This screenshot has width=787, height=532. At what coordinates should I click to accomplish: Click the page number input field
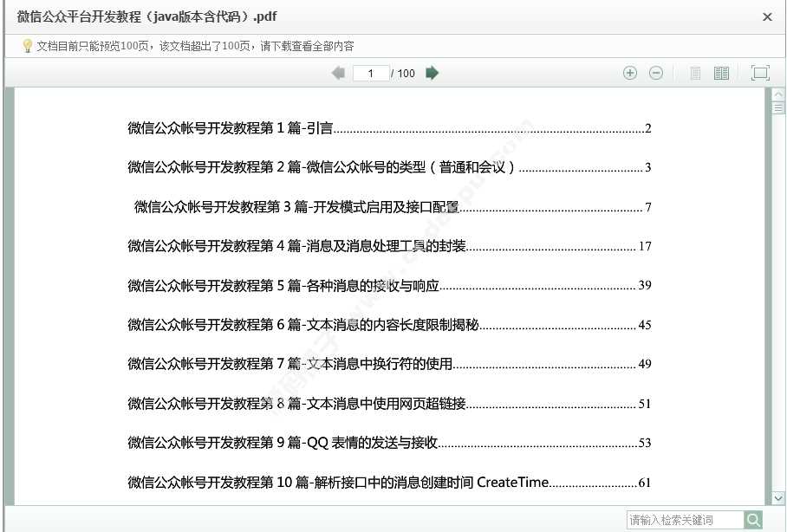tap(371, 74)
